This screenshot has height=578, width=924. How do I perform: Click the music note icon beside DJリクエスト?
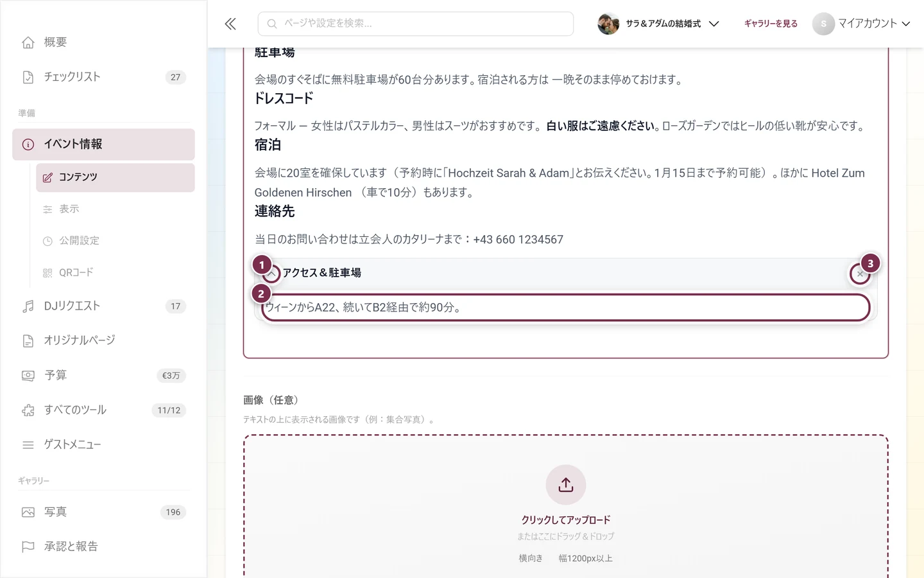pos(28,306)
